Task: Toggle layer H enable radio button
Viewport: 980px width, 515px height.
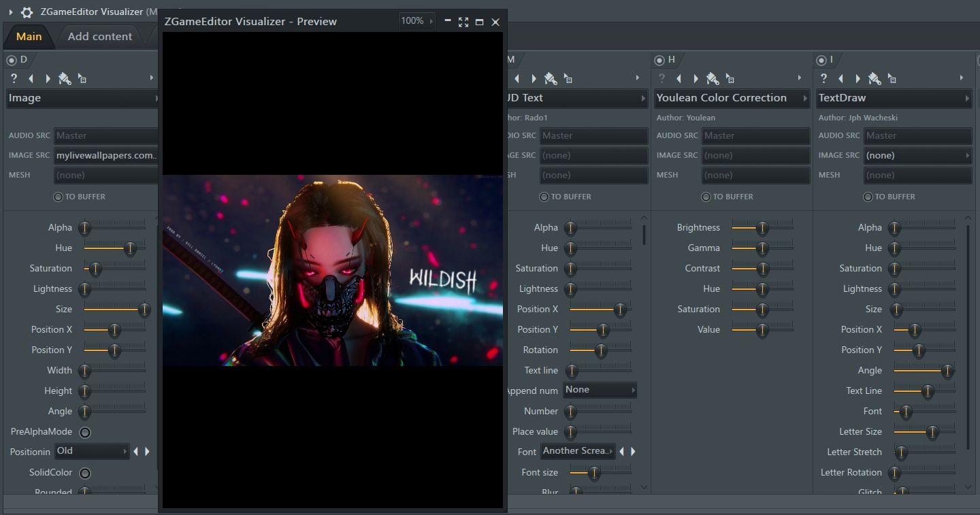Action: [659, 60]
